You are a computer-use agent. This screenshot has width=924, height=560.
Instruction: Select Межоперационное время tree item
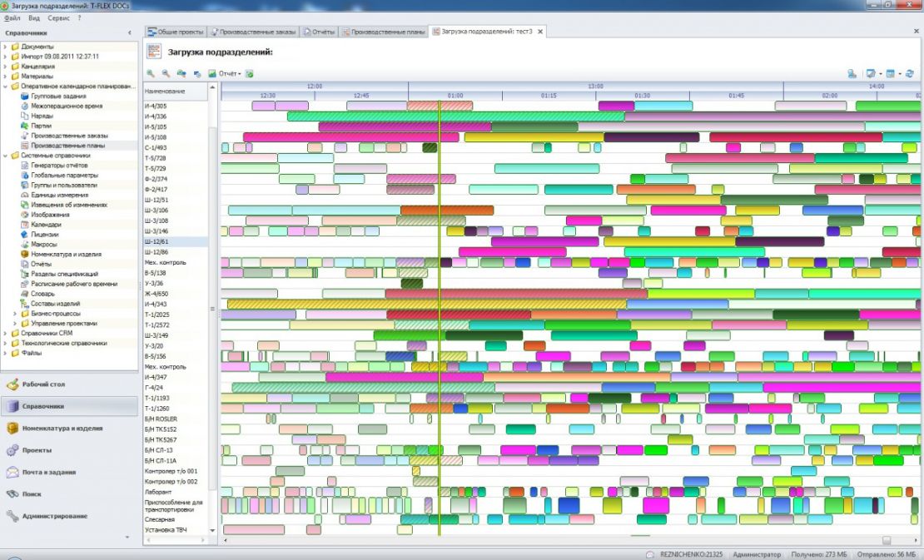coord(67,106)
